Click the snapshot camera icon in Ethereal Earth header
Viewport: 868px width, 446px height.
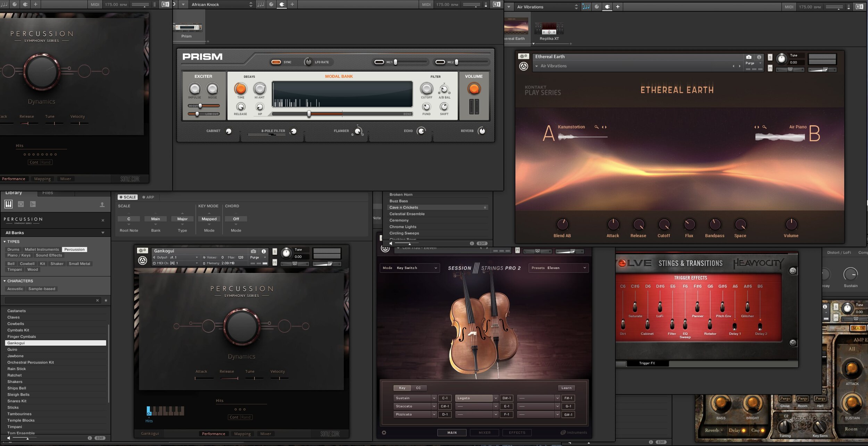(749, 57)
